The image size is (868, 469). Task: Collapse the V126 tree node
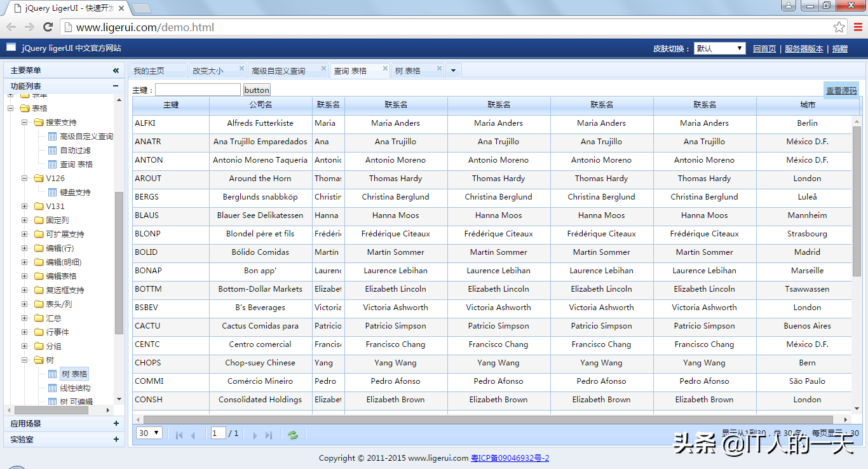click(x=25, y=179)
